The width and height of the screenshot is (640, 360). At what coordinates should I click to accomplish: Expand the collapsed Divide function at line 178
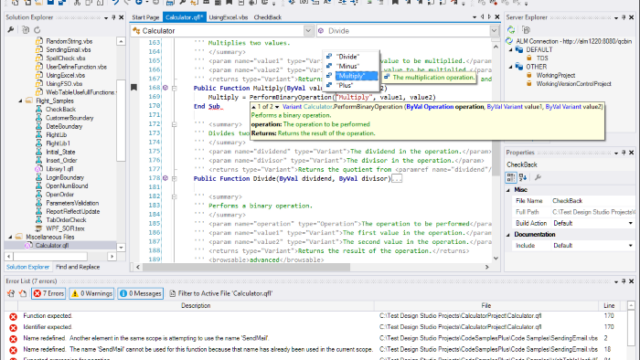(x=174, y=178)
